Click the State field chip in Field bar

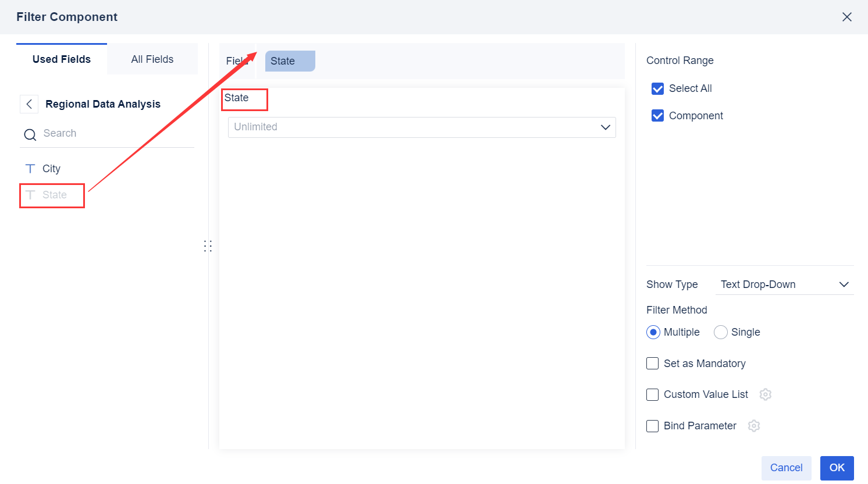290,61
